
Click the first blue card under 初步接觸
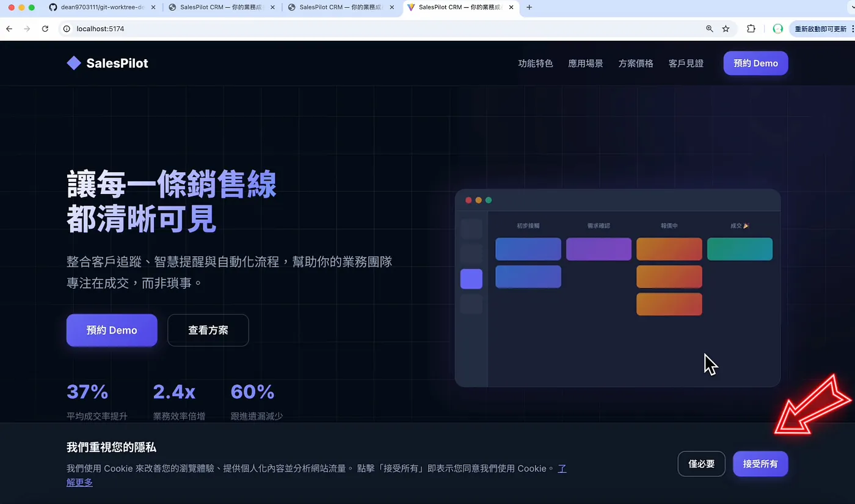click(528, 249)
